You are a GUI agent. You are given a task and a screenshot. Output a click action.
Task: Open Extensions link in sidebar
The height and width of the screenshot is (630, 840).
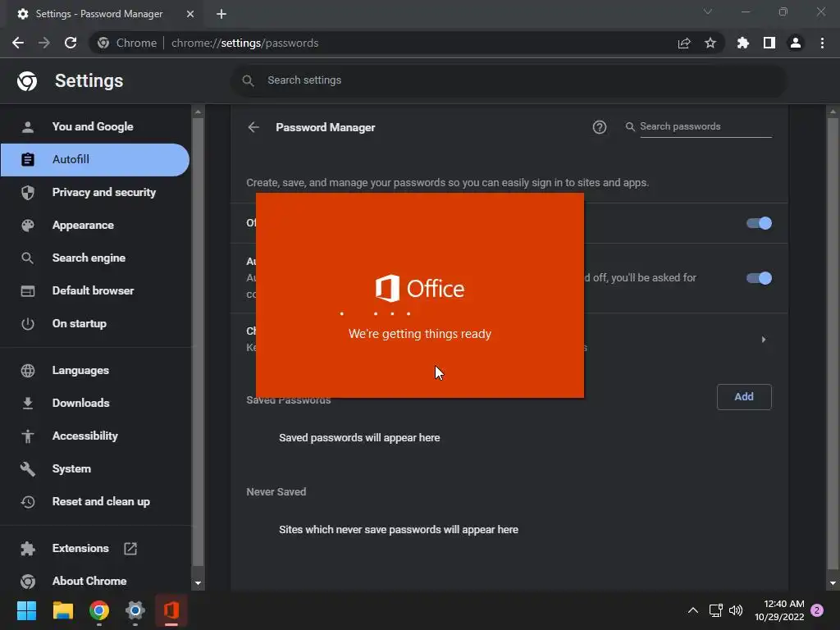[x=95, y=548]
